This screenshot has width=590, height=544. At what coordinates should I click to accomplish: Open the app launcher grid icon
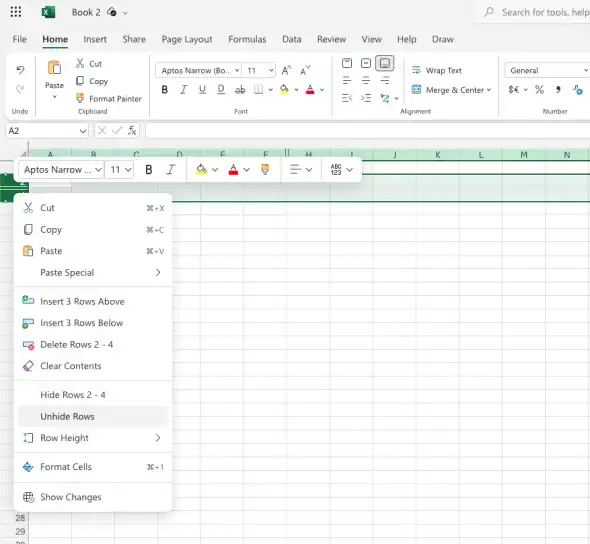16,12
